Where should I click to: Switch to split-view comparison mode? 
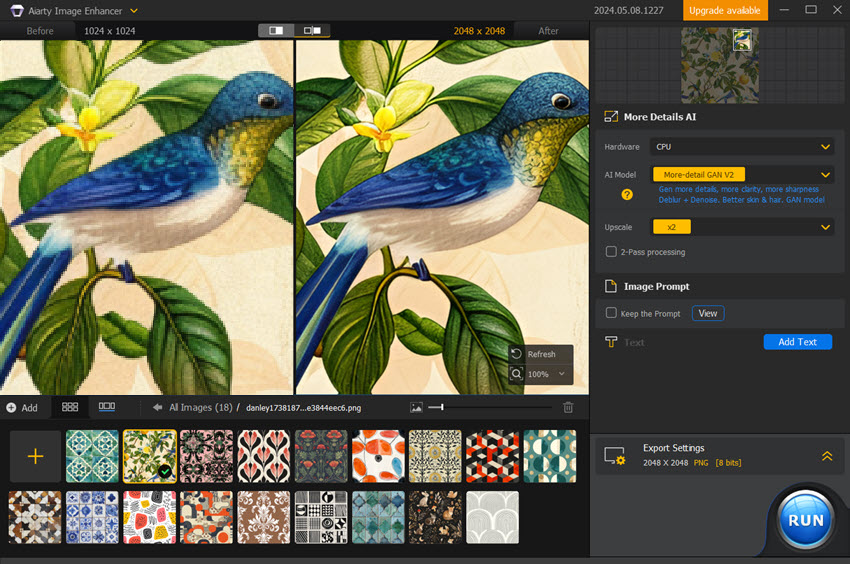pyautogui.click(x=276, y=30)
